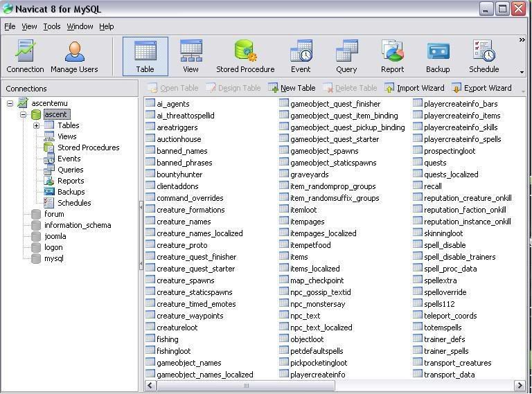The image size is (532, 394).
Task: Select the auctionhouse table
Action: click(179, 139)
